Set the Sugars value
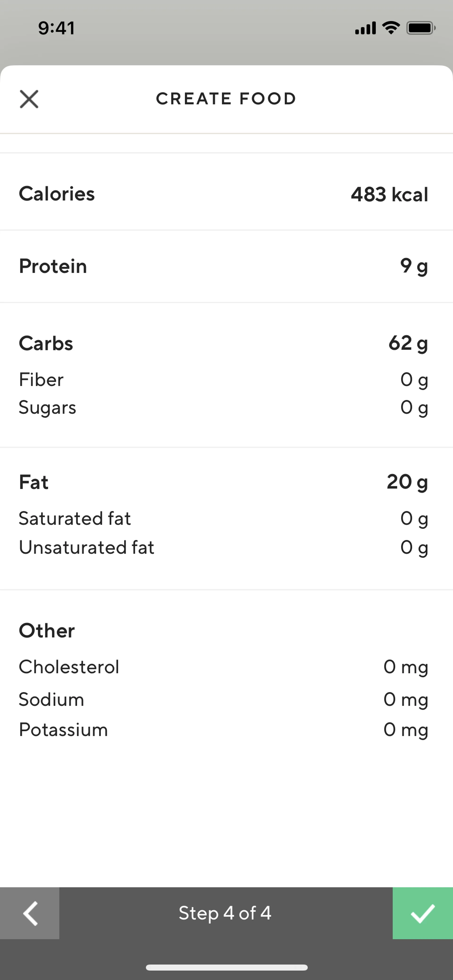 tap(414, 407)
